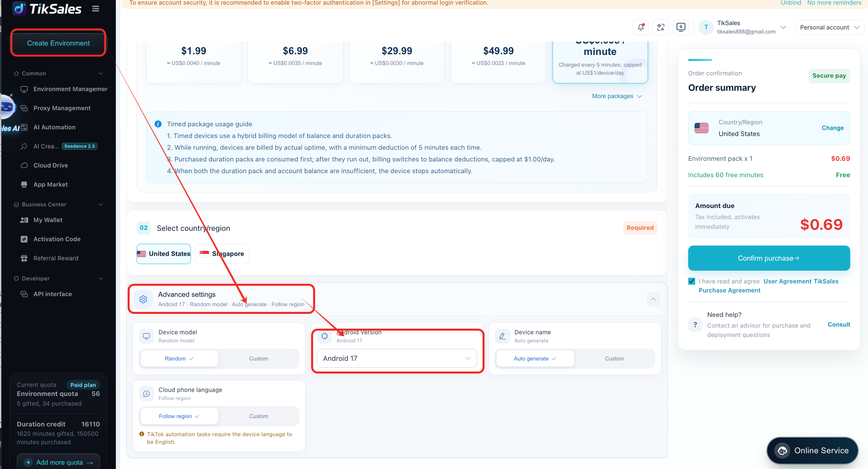Open the Android 17 version dropdown
This screenshot has height=469, width=868.
click(x=396, y=358)
